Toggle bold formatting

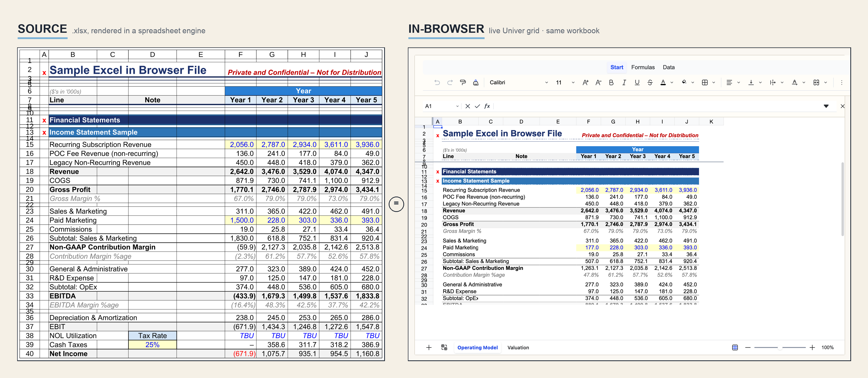611,82
